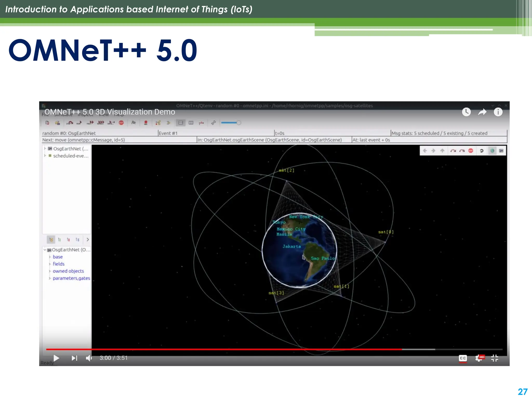The width and height of the screenshot is (532, 399).
Task: Click the canvas Run Until Next Event icon
Action: (x=453, y=151)
